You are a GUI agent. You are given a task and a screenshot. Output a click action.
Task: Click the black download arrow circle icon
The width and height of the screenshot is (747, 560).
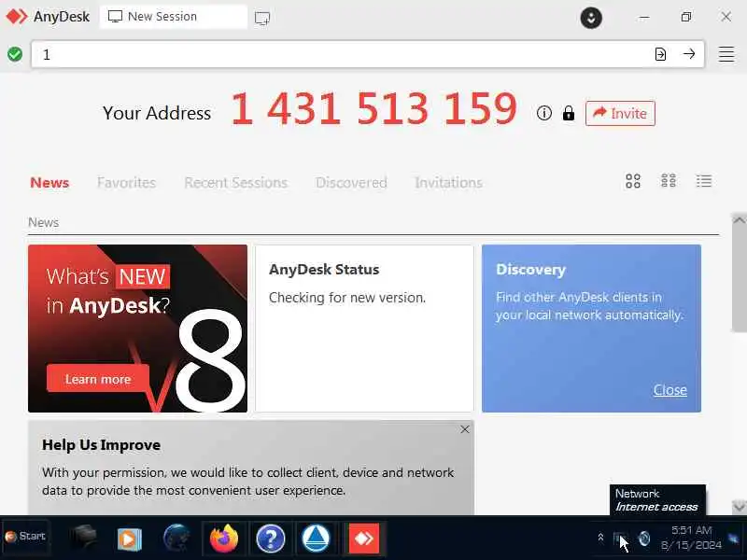[x=591, y=18]
